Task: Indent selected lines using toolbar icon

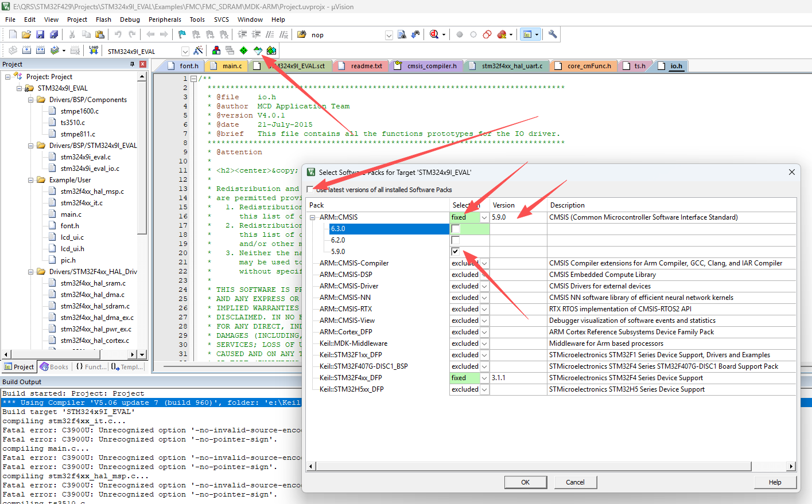Action: point(243,34)
